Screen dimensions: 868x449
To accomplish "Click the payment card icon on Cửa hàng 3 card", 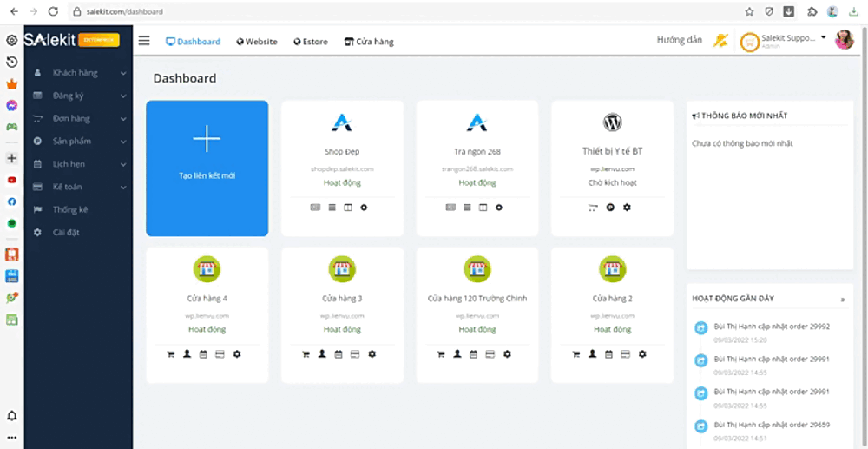I will pos(355,353).
